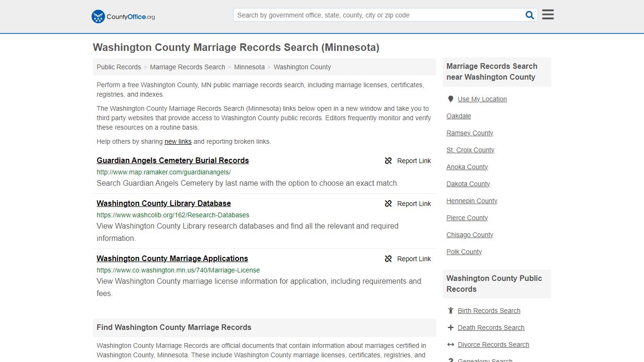Open the map.ramaker.com guardianangels URL
644x362 pixels.
pyautogui.click(x=164, y=172)
